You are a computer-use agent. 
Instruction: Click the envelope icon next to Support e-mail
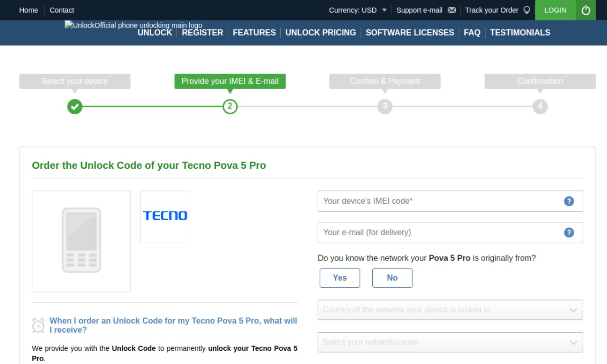pos(451,10)
